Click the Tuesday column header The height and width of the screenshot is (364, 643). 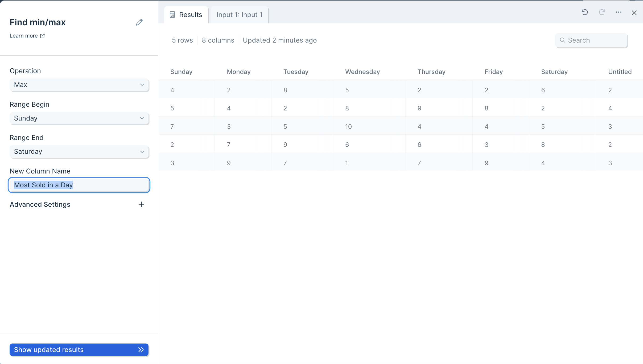coord(296,72)
